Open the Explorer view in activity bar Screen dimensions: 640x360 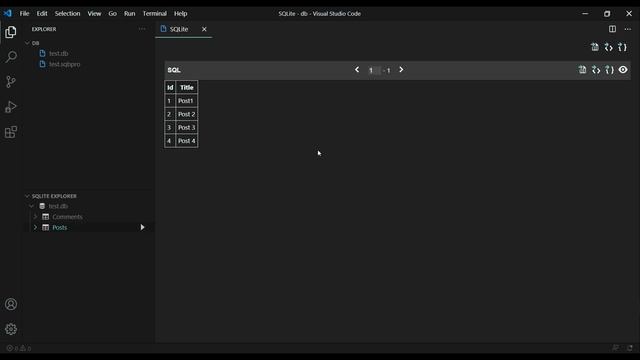(x=11, y=32)
